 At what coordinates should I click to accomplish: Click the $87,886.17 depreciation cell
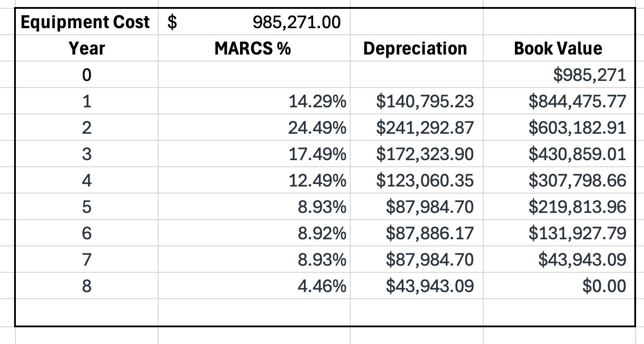click(430, 234)
